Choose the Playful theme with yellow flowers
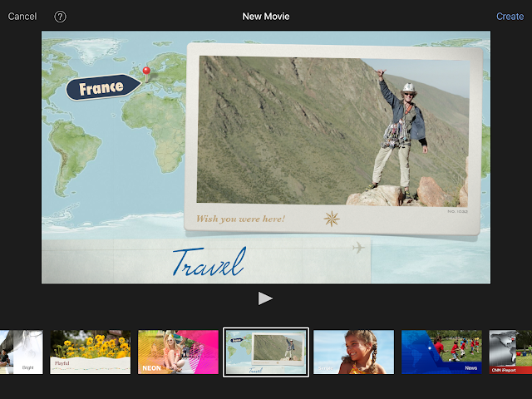This screenshot has height=399, width=532. click(91, 352)
